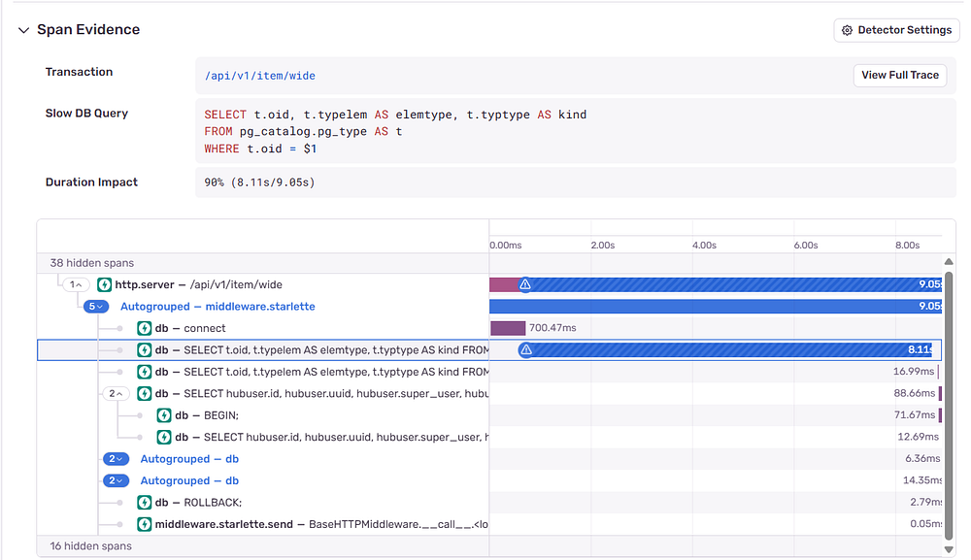Select the second Autogrouped — db link

[x=189, y=480]
